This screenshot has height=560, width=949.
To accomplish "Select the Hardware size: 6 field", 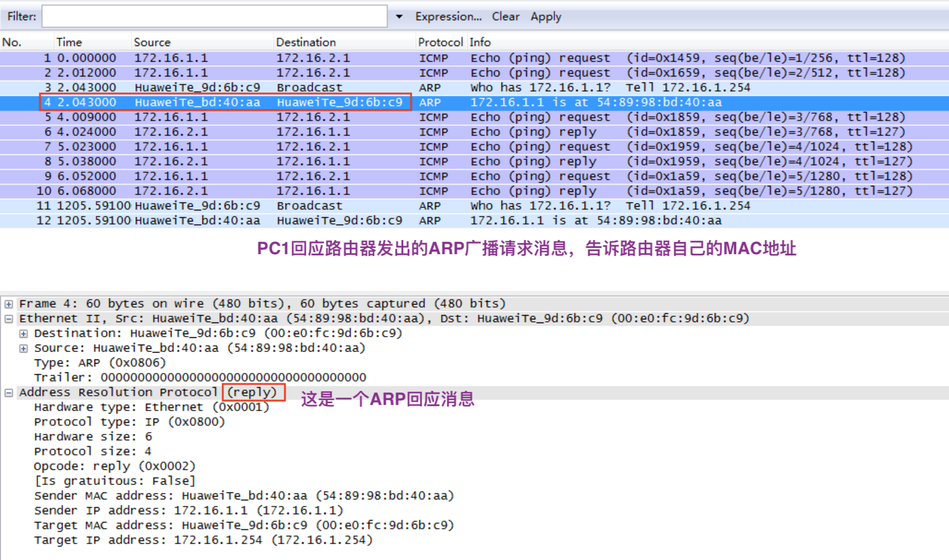I will (x=93, y=436).
